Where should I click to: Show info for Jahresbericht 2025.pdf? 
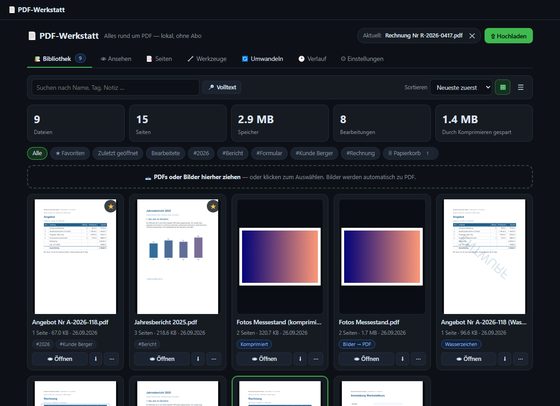pyautogui.click(x=198, y=359)
